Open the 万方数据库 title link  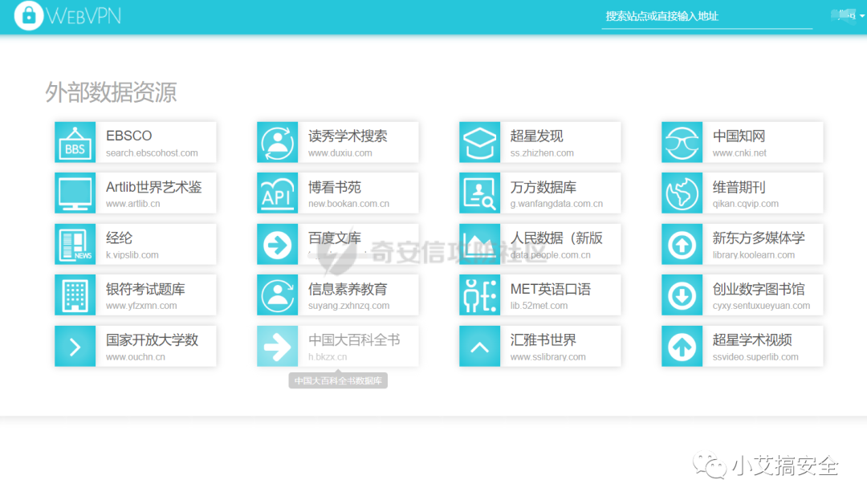(x=543, y=187)
